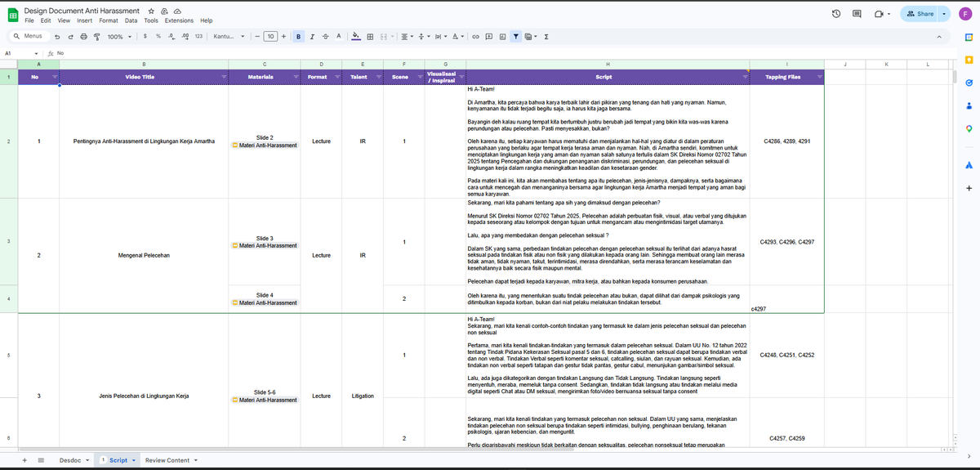Open the Name box dropdown arrow
The image size is (980, 470).
pos(37,53)
